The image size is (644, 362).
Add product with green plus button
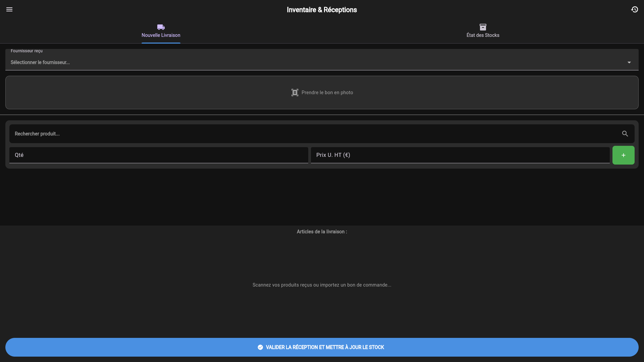(x=624, y=155)
